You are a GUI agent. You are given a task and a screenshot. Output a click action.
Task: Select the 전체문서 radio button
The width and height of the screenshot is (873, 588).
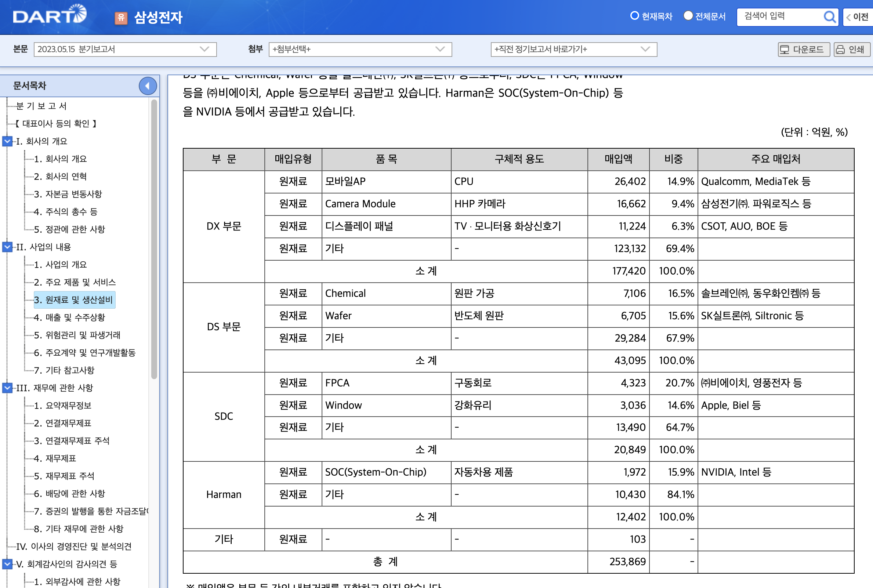(x=688, y=16)
